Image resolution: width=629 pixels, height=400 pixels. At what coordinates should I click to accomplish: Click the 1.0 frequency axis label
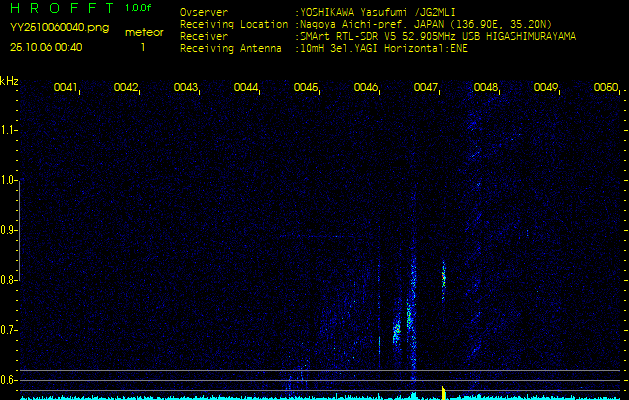pos(7,180)
